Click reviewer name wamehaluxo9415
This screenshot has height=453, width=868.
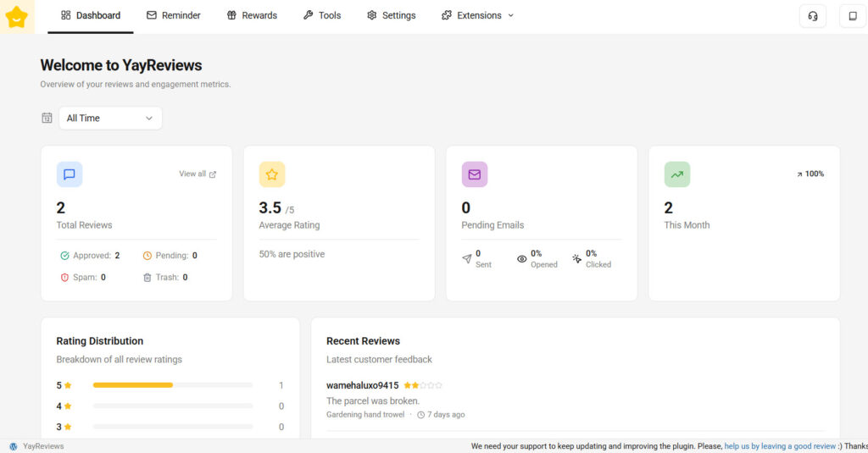tap(362, 385)
